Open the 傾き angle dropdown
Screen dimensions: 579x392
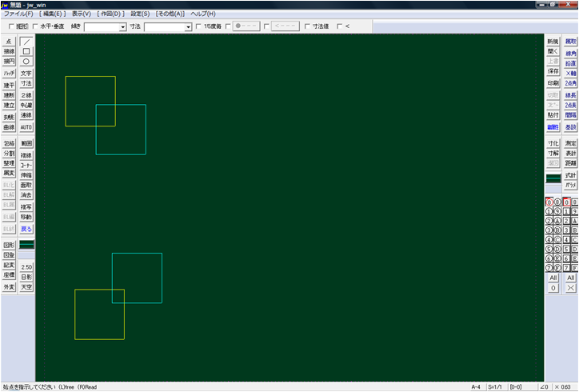(122, 27)
